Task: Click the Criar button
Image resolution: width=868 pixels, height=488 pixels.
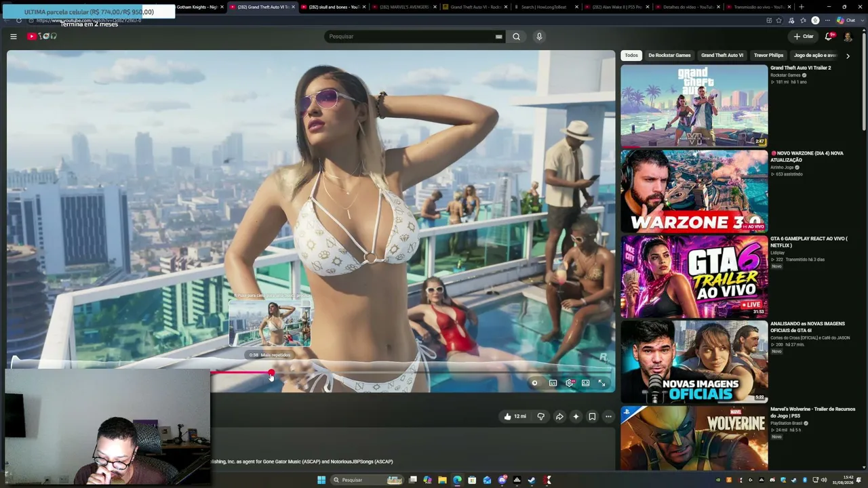Action: tap(804, 37)
